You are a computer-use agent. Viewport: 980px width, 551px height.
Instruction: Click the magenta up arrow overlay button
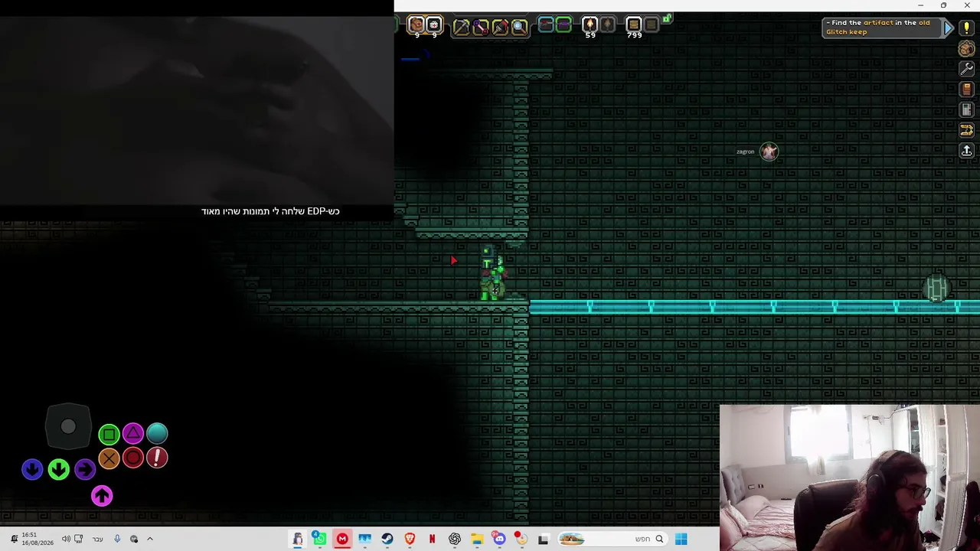coord(102,496)
